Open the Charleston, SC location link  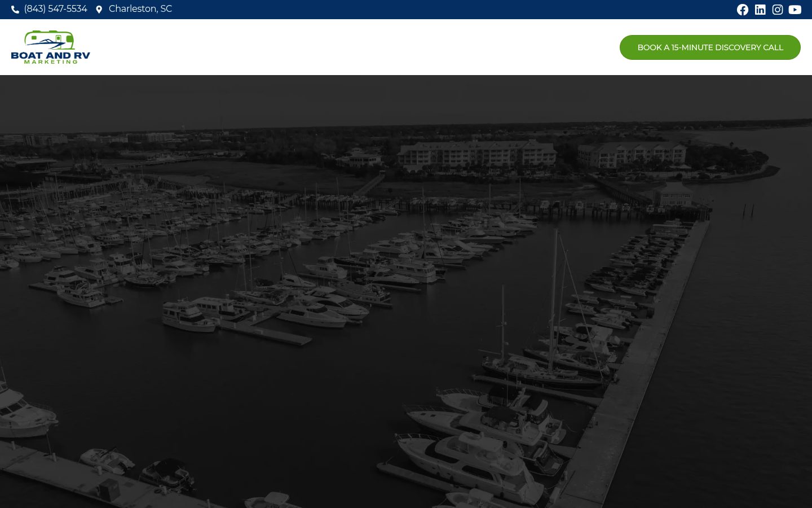[140, 9]
